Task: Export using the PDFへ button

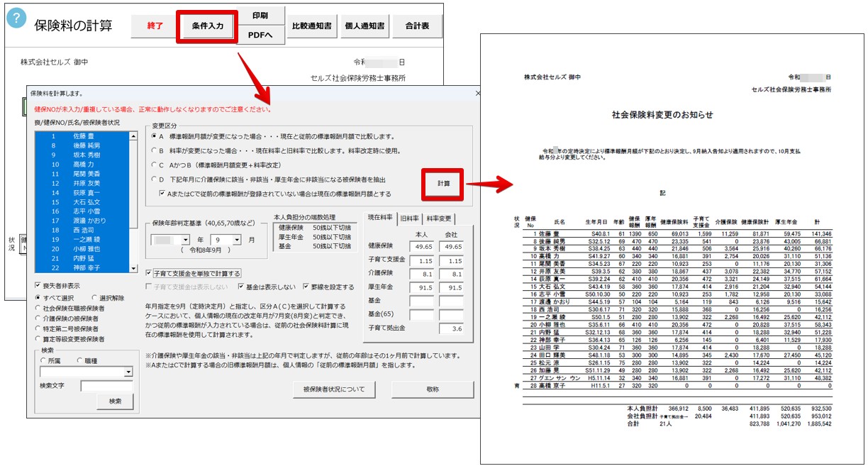Action: pos(260,35)
